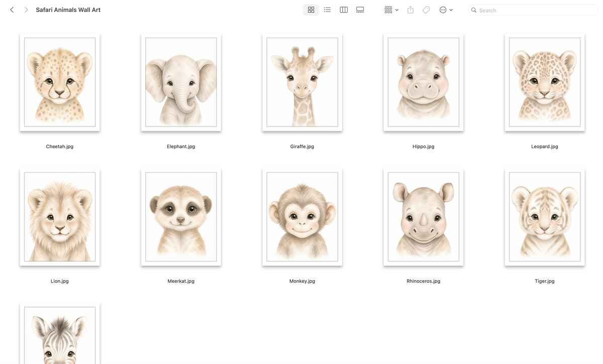Select the Hippo thumbnail
This screenshot has height=364, width=603.
[423, 82]
